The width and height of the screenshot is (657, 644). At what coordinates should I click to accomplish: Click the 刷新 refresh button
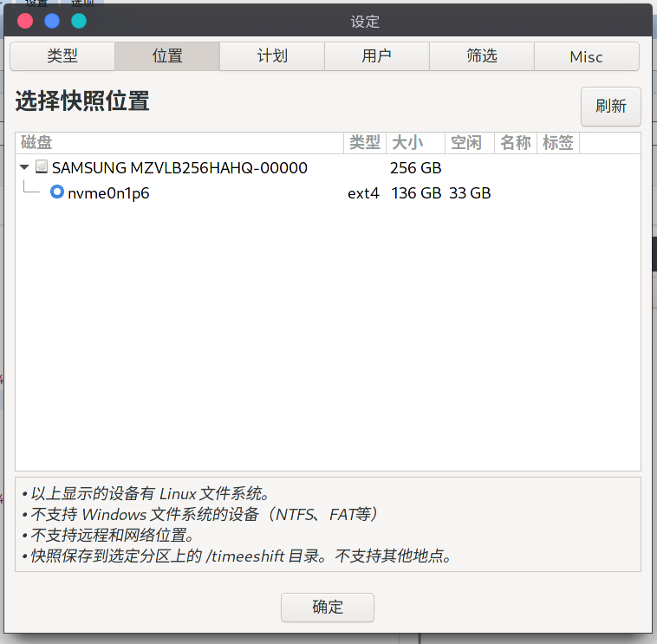click(611, 107)
